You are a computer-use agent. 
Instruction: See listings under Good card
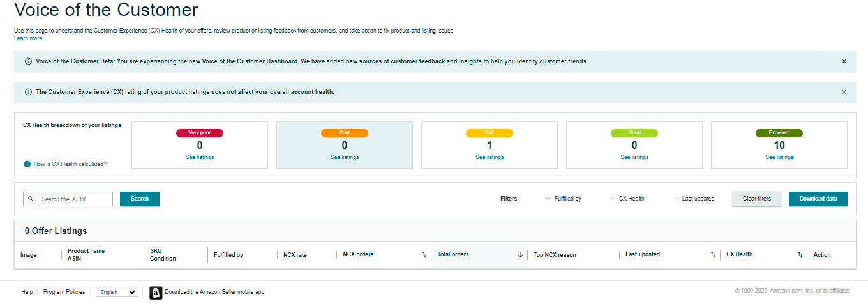click(x=634, y=157)
